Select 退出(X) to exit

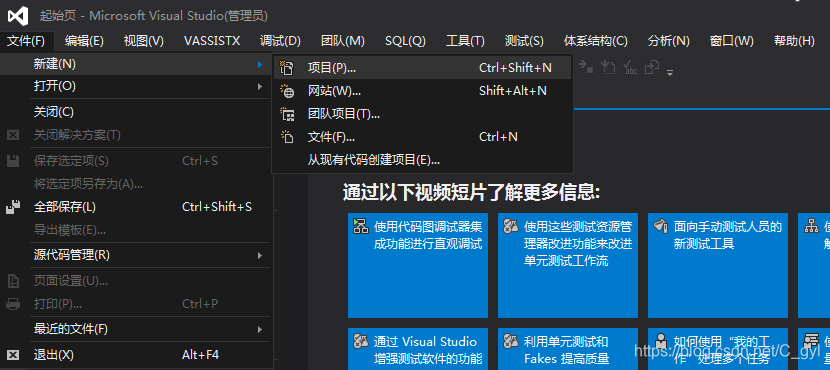pos(136,355)
